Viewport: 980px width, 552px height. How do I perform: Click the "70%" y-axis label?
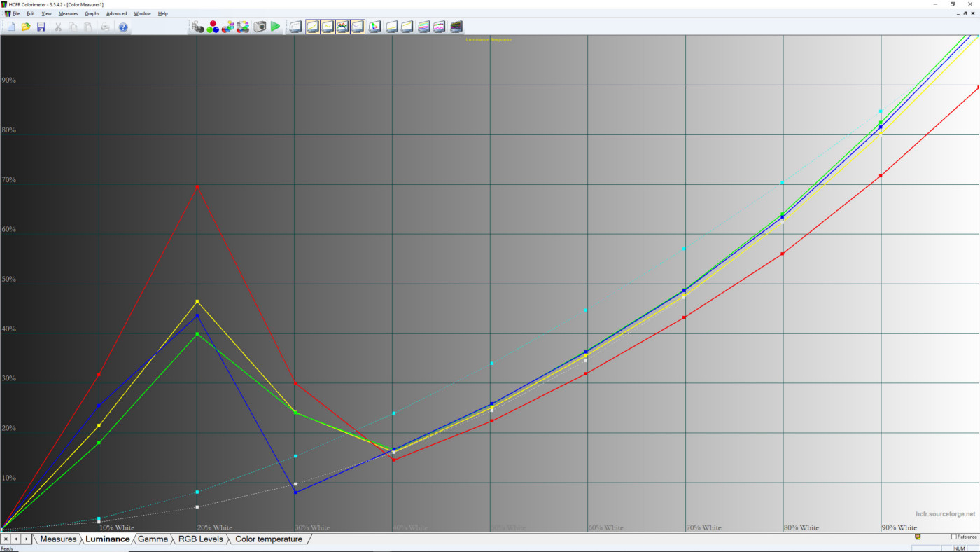pos(9,180)
